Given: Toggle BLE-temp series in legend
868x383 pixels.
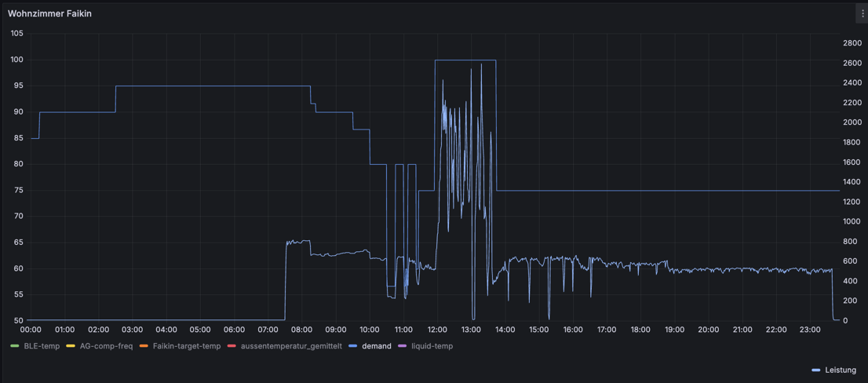Looking at the screenshot, I should point(42,346).
